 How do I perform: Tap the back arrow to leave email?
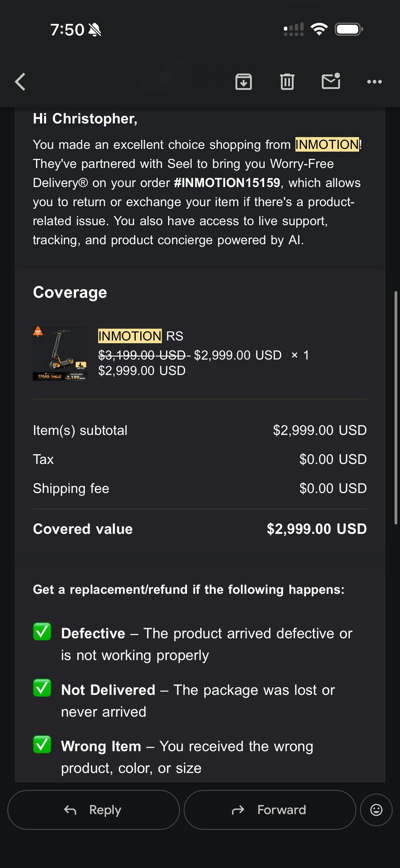[20, 82]
